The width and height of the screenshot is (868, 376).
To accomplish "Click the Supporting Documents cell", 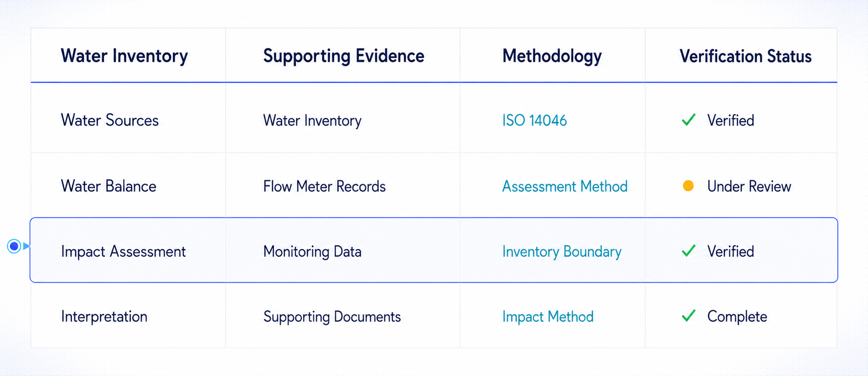I will [x=332, y=317].
